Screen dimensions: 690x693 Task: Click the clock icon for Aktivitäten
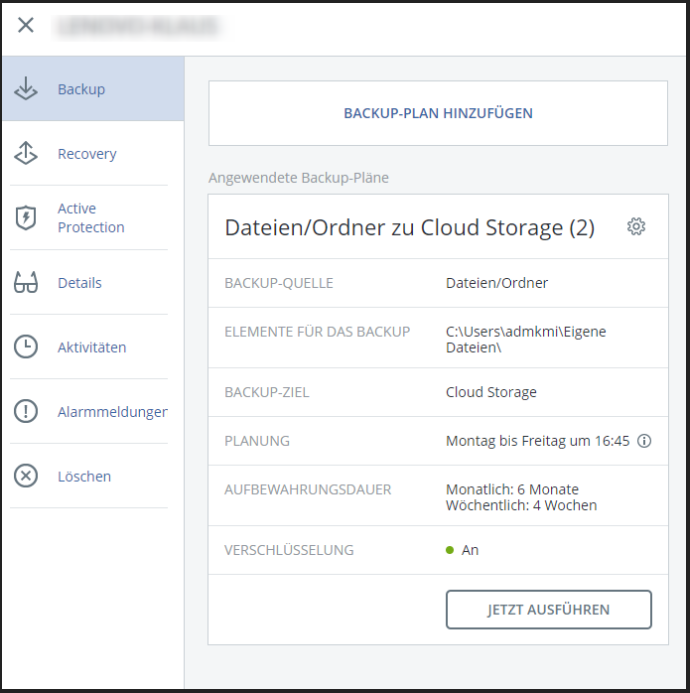pos(26,347)
